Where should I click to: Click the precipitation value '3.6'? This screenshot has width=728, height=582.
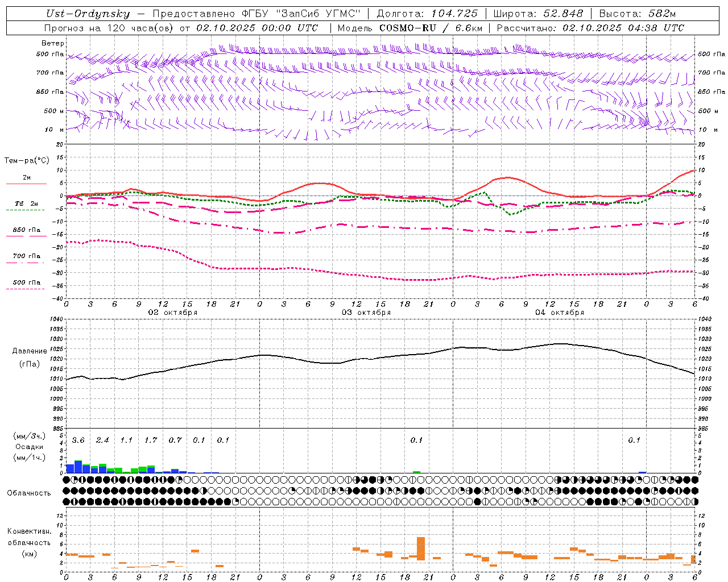click(x=78, y=440)
